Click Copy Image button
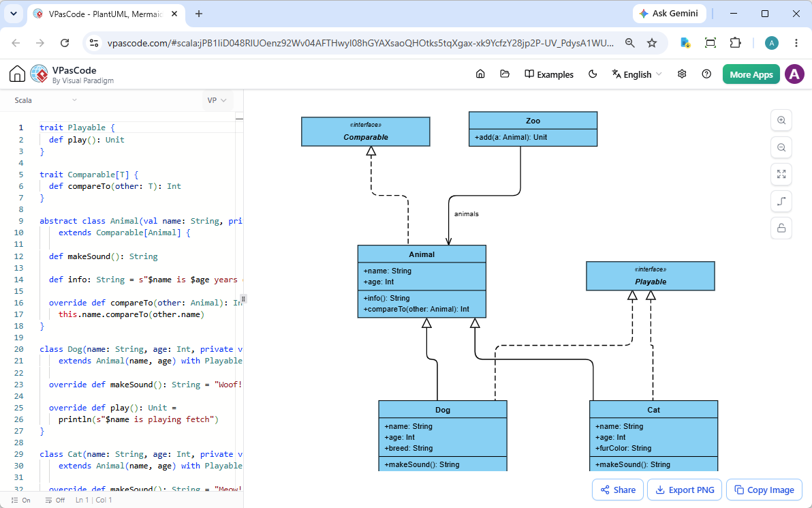This screenshot has width=812, height=508. 764,490
